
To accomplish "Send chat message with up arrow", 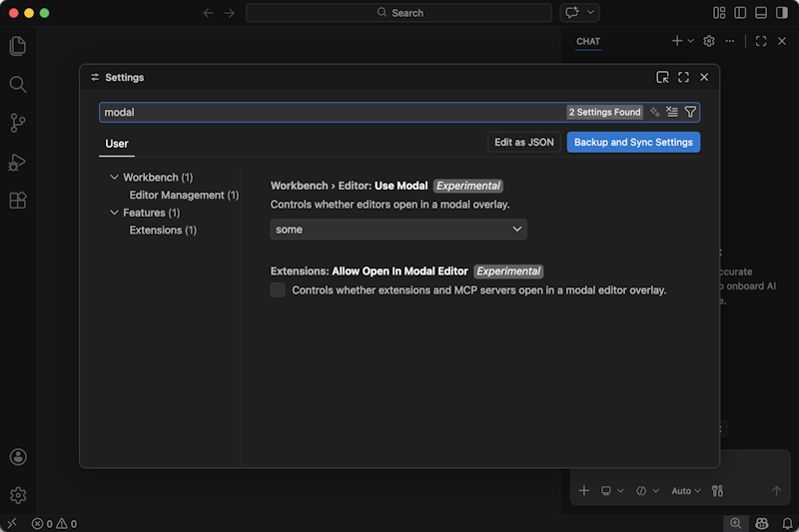I will click(776, 491).
